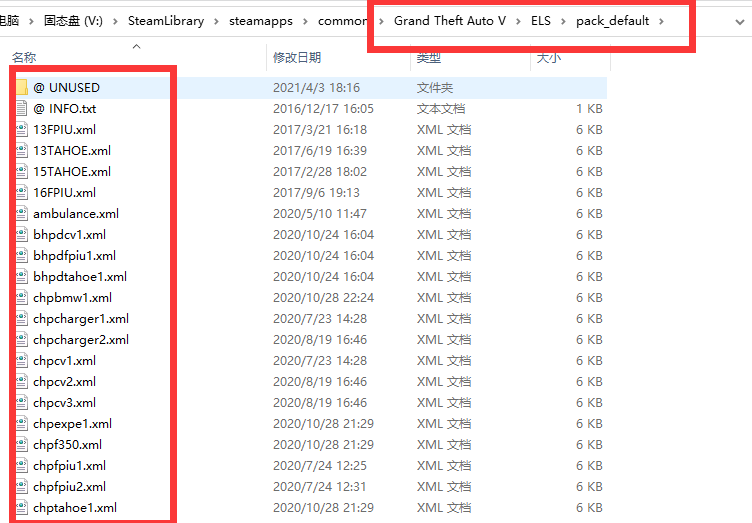Image resolution: width=752 pixels, height=523 pixels.
Task: Click the chpbmw1.xml file icon
Action: click(22, 298)
